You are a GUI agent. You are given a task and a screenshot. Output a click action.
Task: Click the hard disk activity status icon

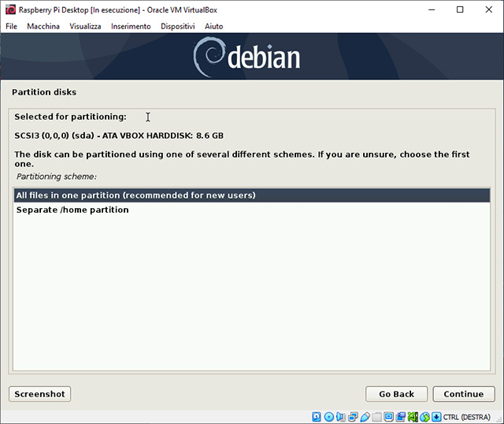point(317,416)
